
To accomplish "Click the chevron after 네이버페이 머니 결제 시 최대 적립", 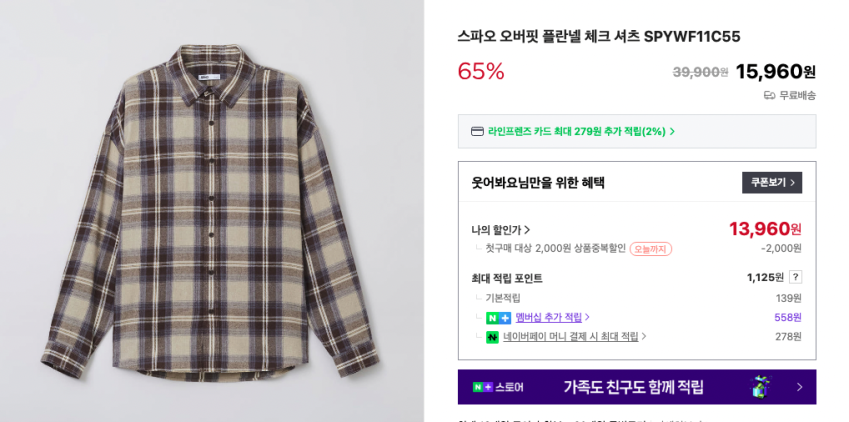I will tap(644, 337).
